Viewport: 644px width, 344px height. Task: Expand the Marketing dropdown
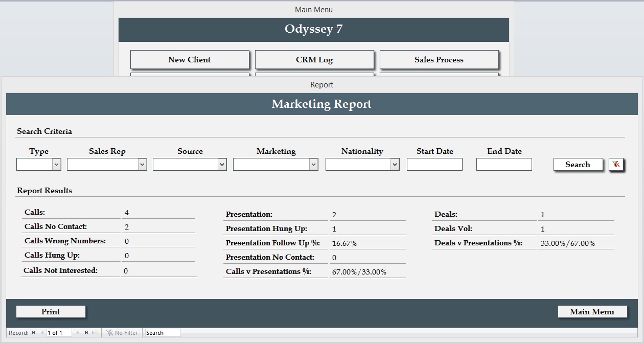pos(313,165)
